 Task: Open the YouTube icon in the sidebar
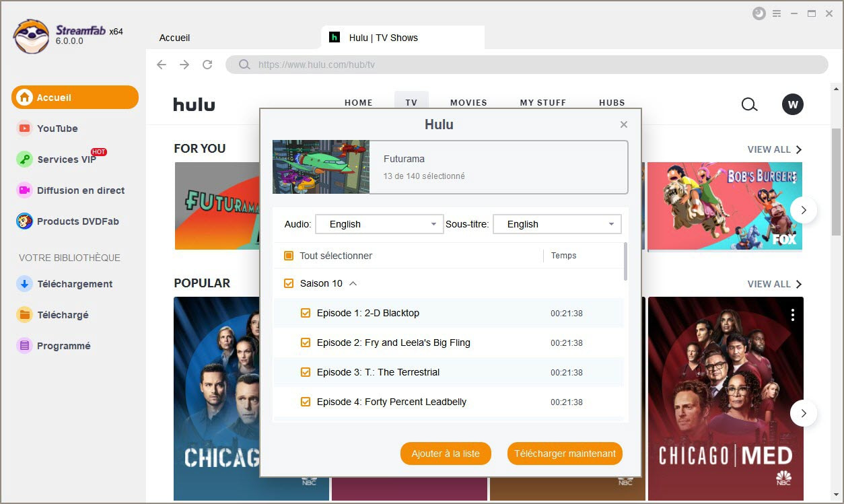tap(24, 129)
